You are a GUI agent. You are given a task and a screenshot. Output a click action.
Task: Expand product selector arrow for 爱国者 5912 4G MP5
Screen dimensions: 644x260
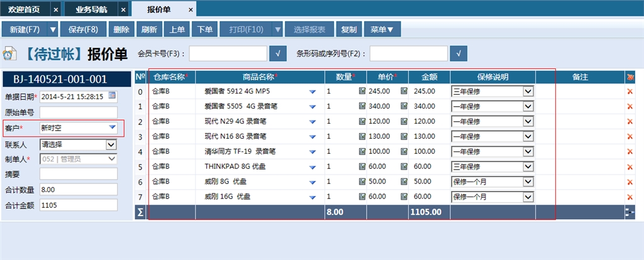pyautogui.click(x=313, y=91)
